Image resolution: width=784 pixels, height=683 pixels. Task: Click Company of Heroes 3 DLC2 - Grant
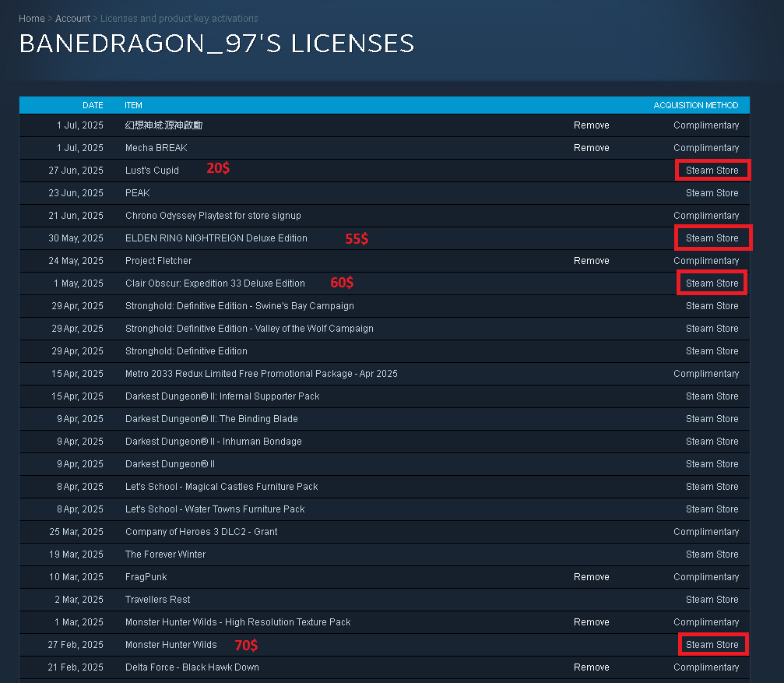coord(201,531)
